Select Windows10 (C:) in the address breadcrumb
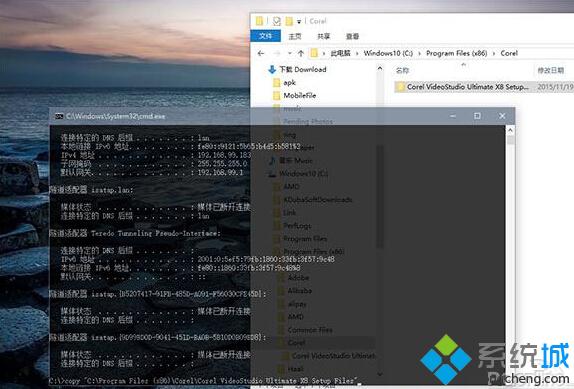Viewport: 574px width, 389px height. [388, 53]
